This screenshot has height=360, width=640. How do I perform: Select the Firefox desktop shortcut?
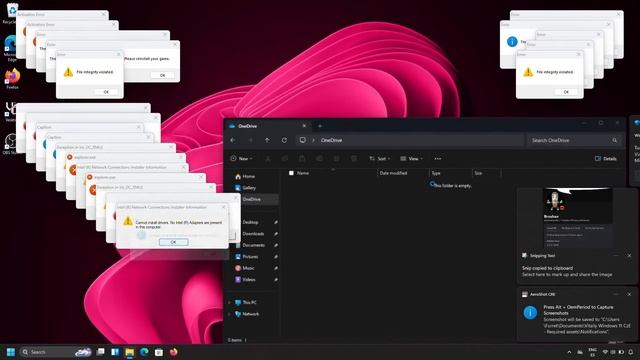coord(12,78)
